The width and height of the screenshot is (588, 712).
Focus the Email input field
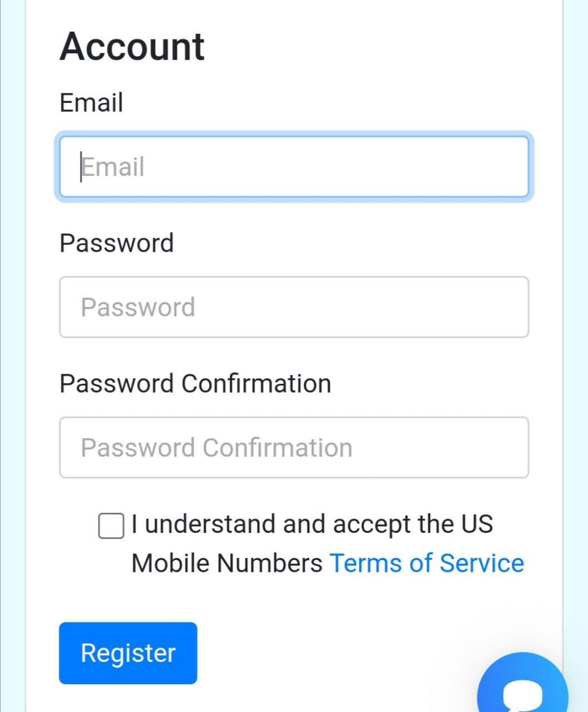(x=294, y=167)
